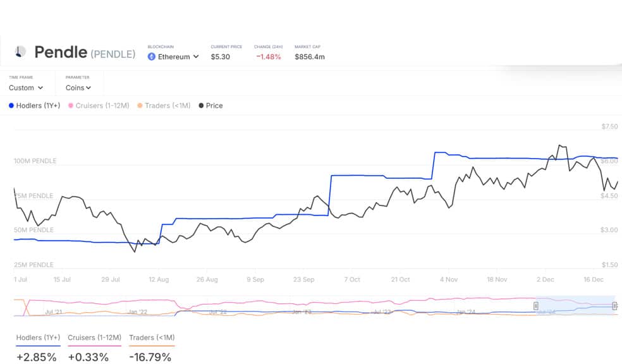Click the orange Traders legend dot
The width and height of the screenshot is (622, 364).
point(140,106)
